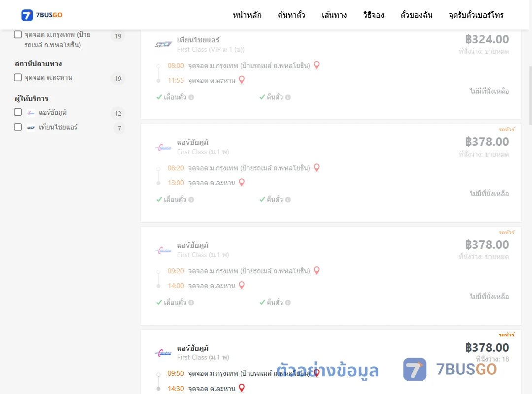Open map pin for 08:20 departure stop
The width and height of the screenshot is (532, 394).
(317, 167)
